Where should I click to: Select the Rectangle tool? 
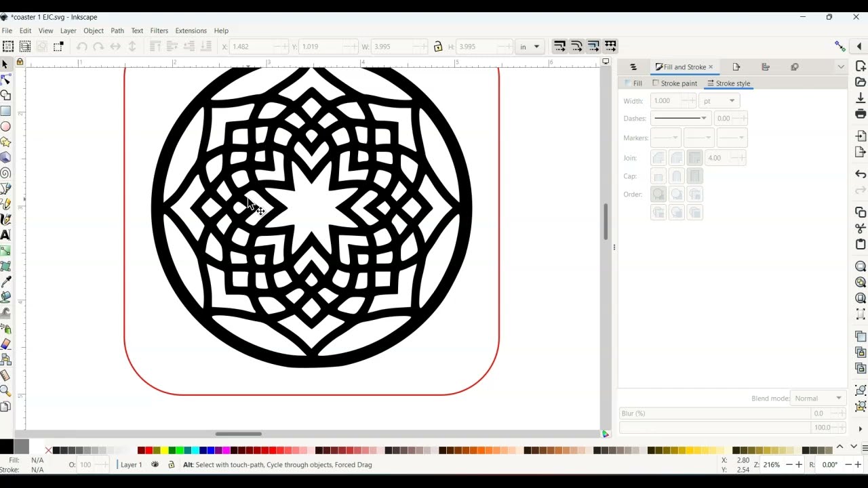pyautogui.click(x=5, y=111)
